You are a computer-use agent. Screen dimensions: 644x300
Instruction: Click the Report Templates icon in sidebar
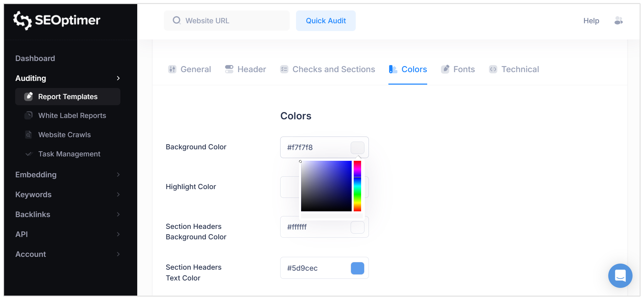[29, 96]
